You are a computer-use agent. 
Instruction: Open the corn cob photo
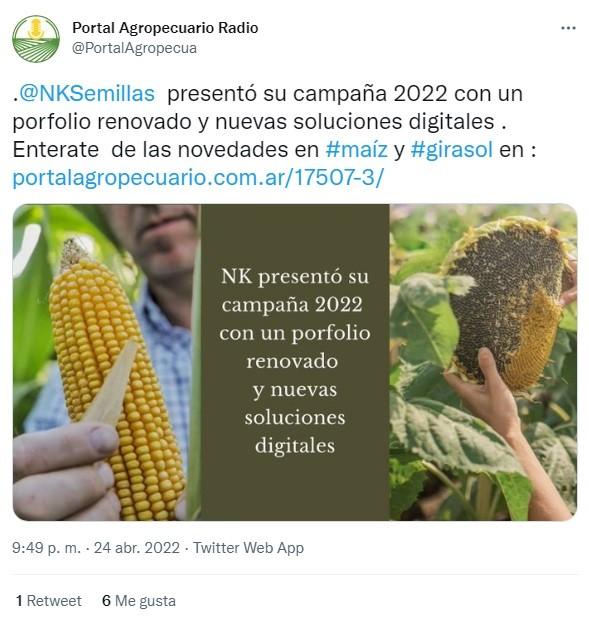click(106, 362)
